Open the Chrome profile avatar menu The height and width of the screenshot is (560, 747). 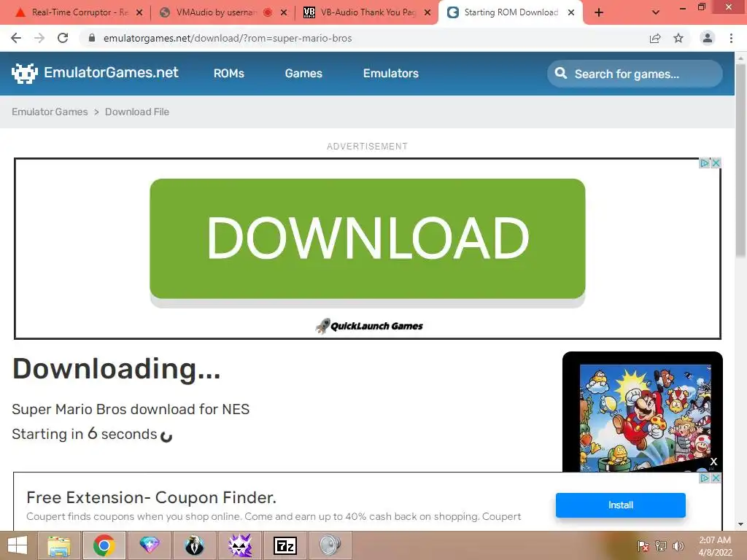pyautogui.click(x=708, y=38)
